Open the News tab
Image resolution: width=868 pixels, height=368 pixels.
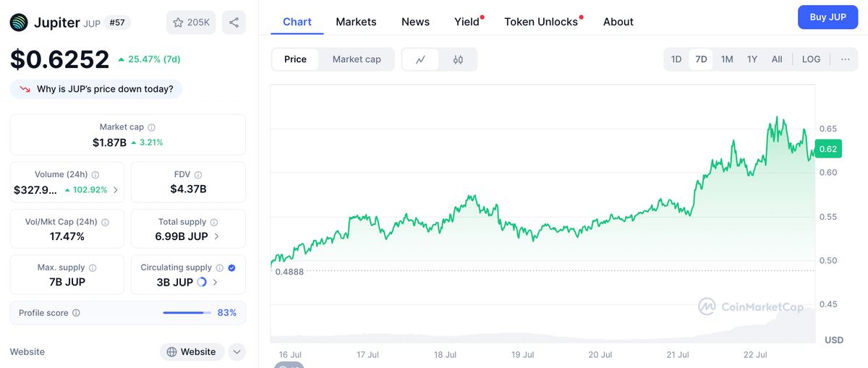coord(415,22)
